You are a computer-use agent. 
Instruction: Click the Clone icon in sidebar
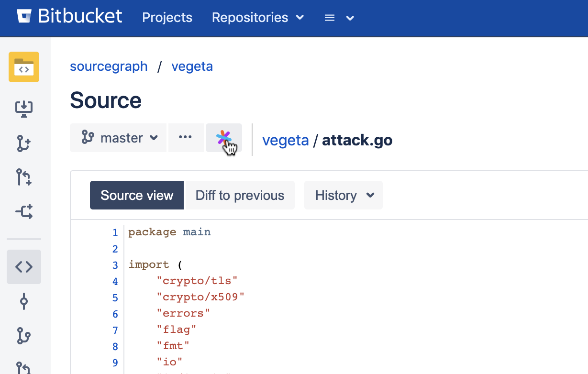[x=24, y=109]
